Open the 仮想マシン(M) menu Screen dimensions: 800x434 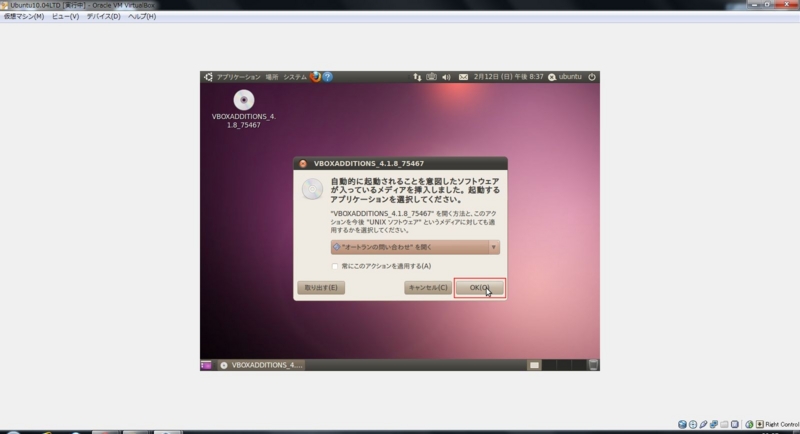click(x=24, y=16)
